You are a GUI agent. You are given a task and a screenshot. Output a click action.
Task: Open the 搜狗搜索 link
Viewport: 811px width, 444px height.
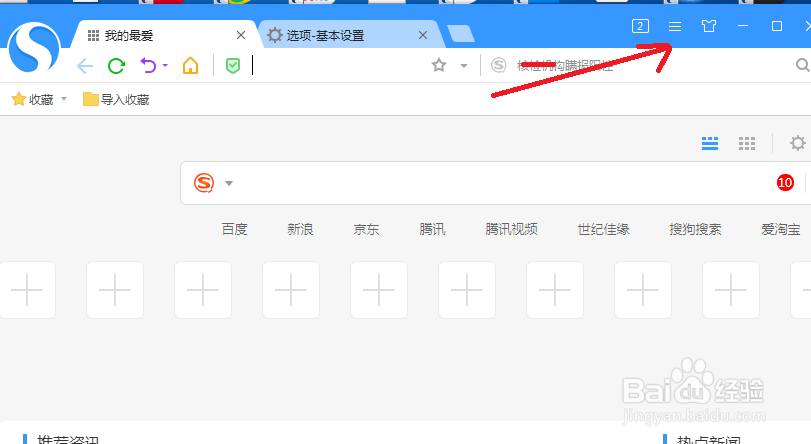[x=695, y=229]
